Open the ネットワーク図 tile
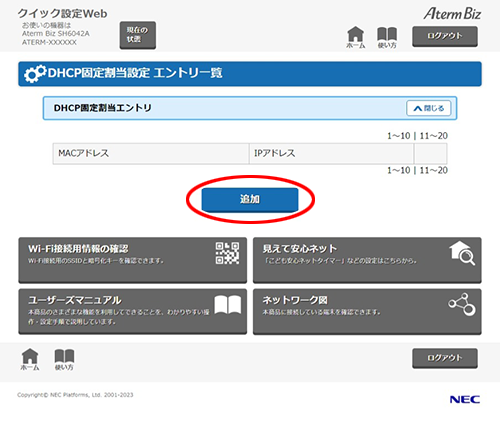This screenshot has width=500, height=446. [367, 311]
